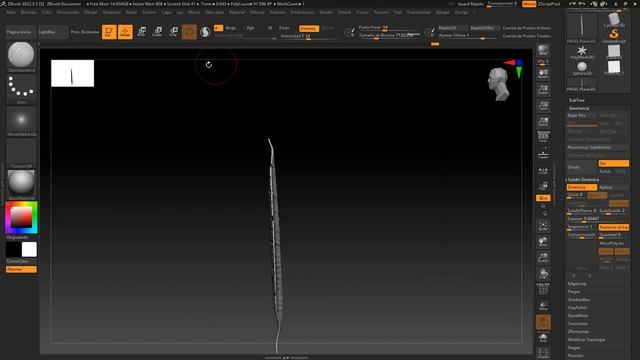Select the Move transform tool icon

tap(142, 32)
